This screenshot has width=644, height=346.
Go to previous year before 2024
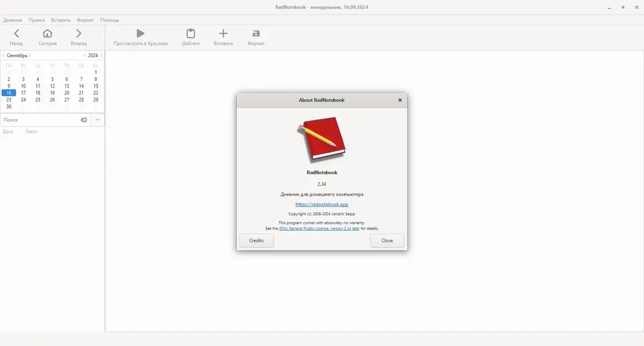[84, 55]
